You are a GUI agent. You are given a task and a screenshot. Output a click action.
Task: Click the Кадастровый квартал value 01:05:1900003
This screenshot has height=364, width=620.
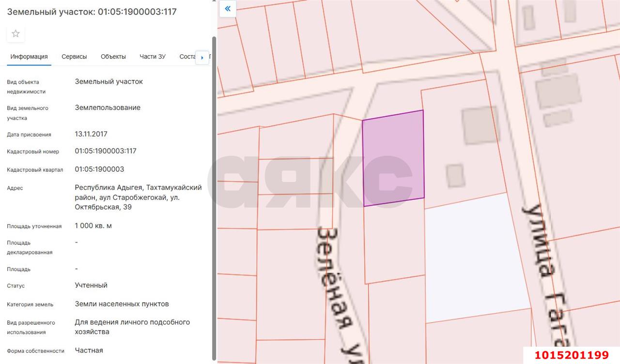pyautogui.click(x=99, y=169)
